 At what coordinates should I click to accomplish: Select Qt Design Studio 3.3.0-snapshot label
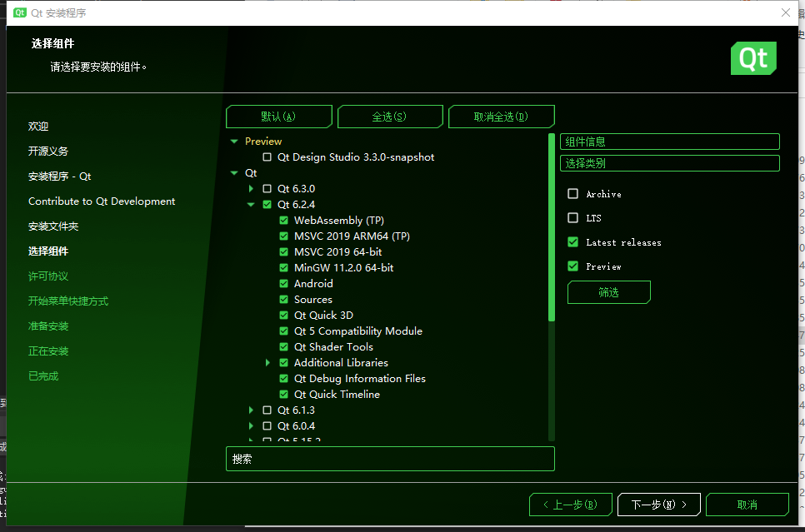pyautogui.click(x=356, y=157)
